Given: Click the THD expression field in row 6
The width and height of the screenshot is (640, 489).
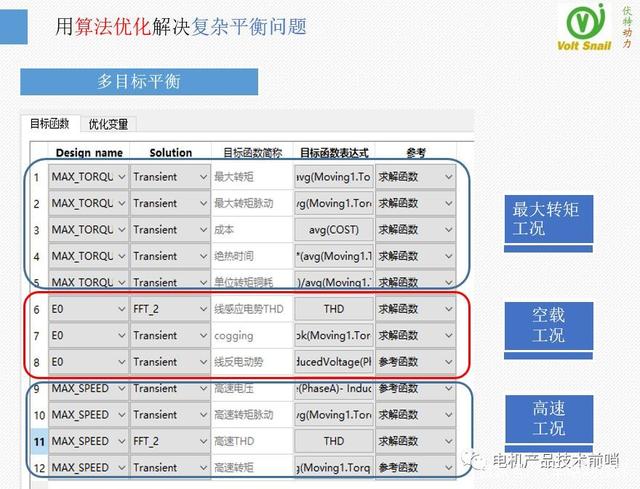Looking at the screenshot, I should coord(333,309).
